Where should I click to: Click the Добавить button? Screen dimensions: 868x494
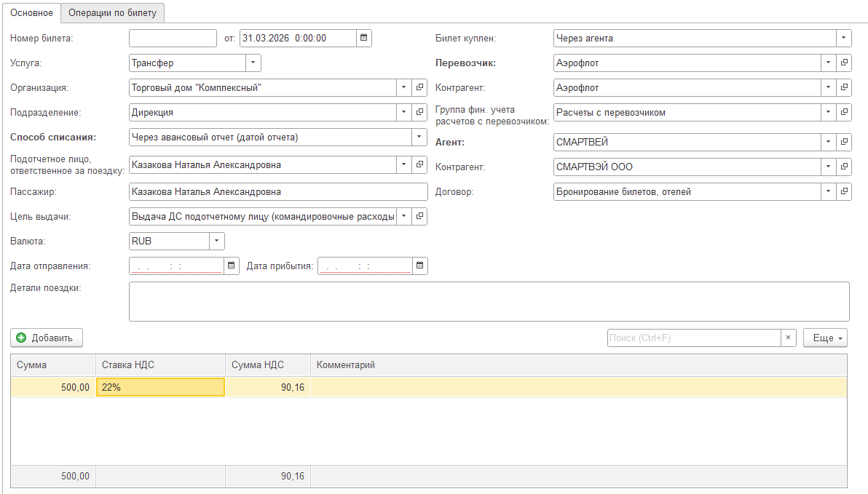pos(47,338)
